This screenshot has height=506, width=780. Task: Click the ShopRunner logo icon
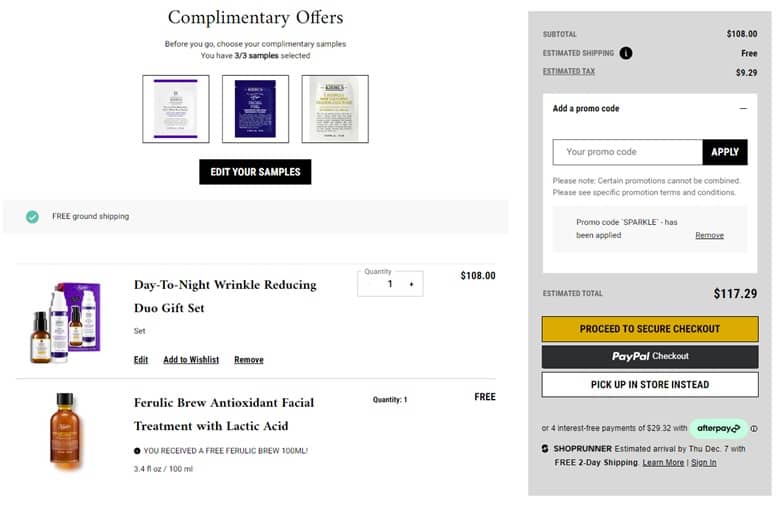(545, 448)
